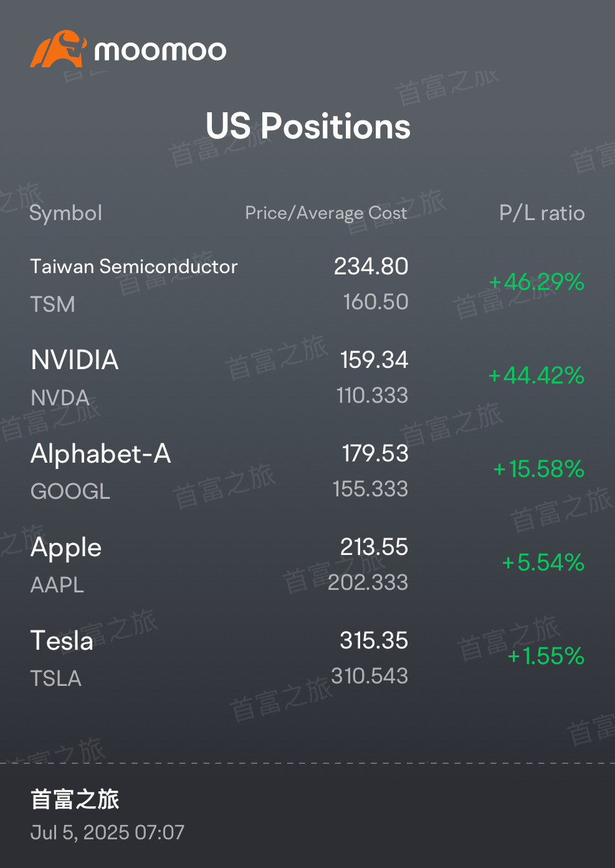Select the NVDA ticker symbol
The image size is (615, 868).
point(60,398)
